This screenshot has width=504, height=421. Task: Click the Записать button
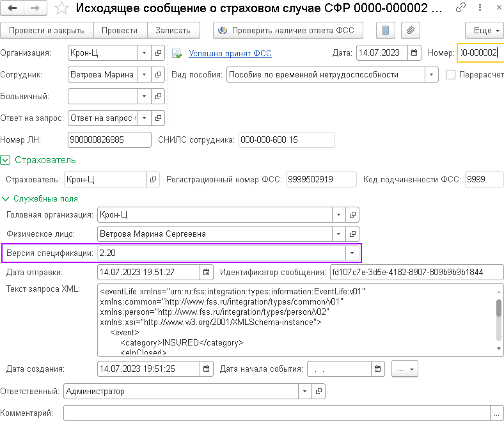(173, 30)
